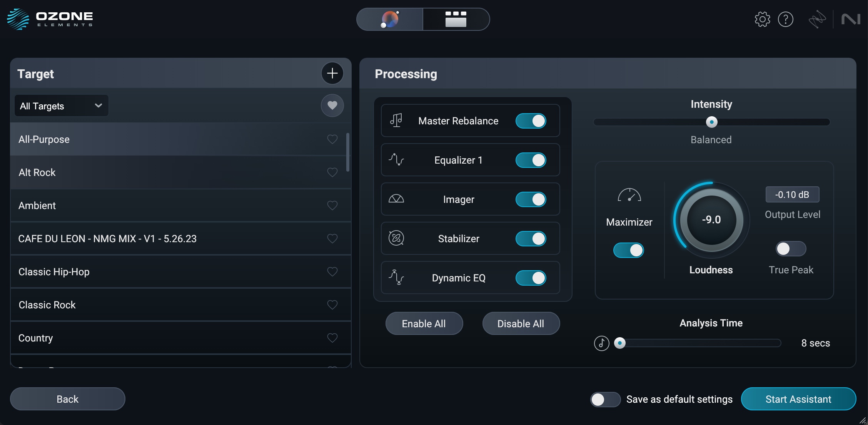Click the Dynamic EQ label
This screenshot has height=425, width=868.
pyautogui.click(x=459, y=278)
